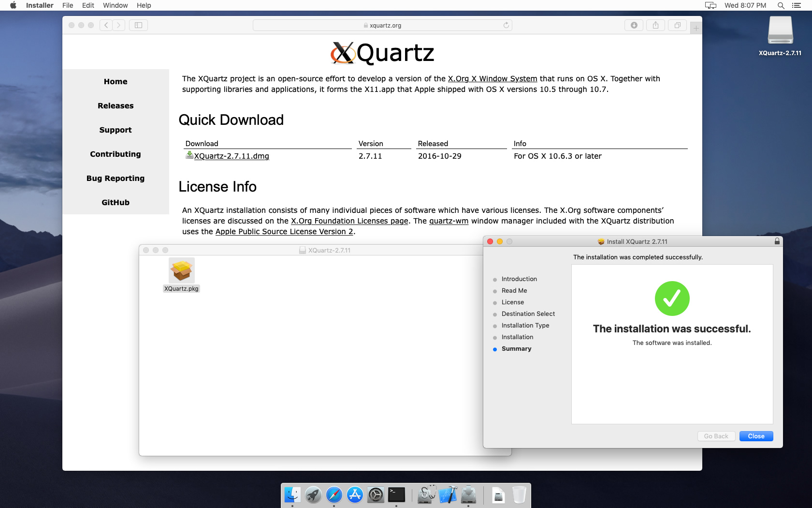The width and height of the screenshot is (812, 508).
Task: Open Safari compass icon in Dock
Action: pos(334,495)
